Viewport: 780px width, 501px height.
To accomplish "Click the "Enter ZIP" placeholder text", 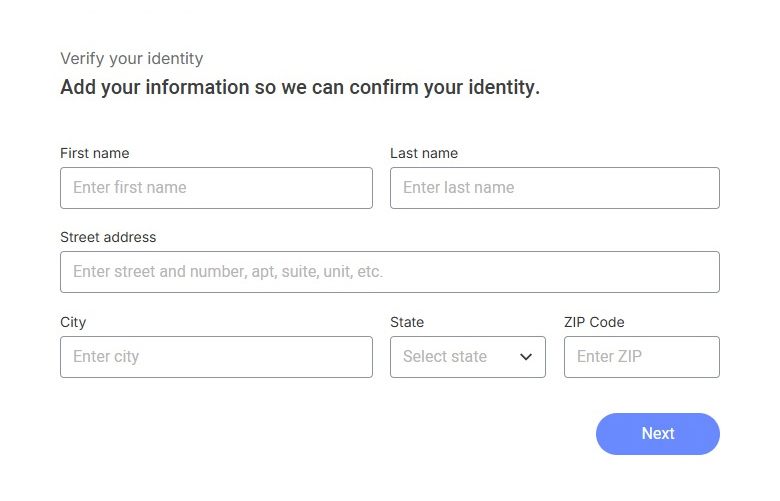I will point(609,357).
